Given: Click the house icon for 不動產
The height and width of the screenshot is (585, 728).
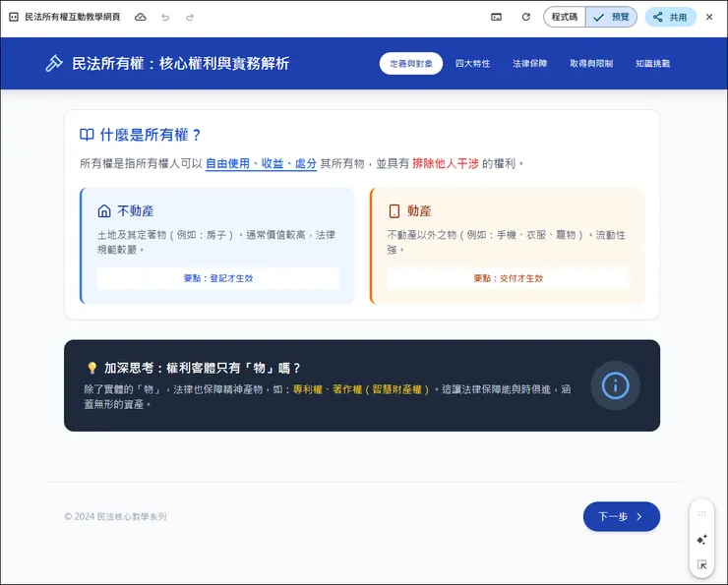Looking at the screenshot, I should pos(104,211).
